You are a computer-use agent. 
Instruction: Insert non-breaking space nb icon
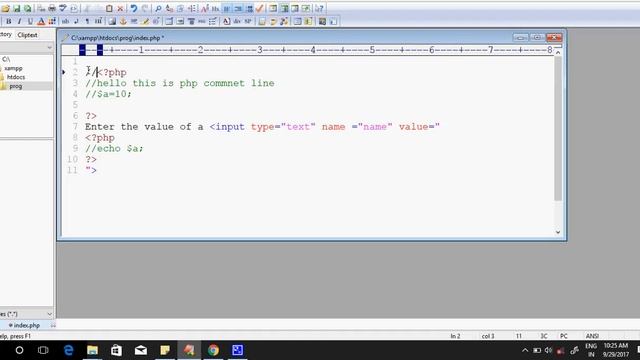65,21
